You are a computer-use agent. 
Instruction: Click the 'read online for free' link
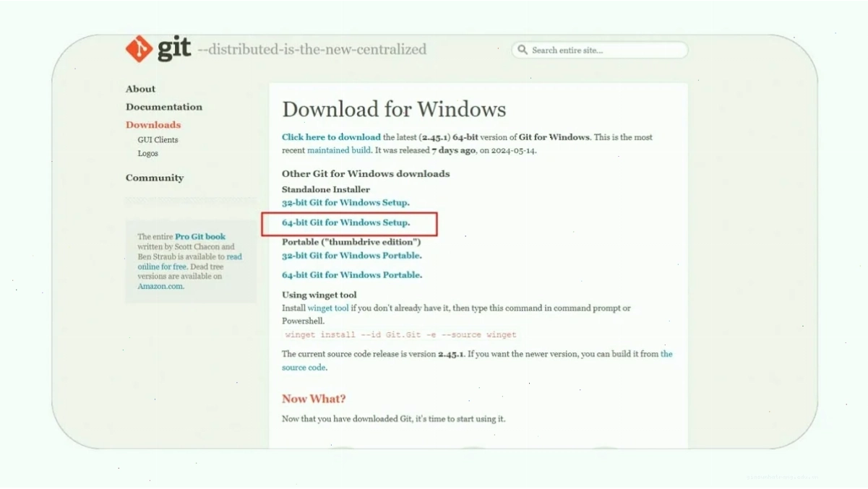tap(190, 261)
